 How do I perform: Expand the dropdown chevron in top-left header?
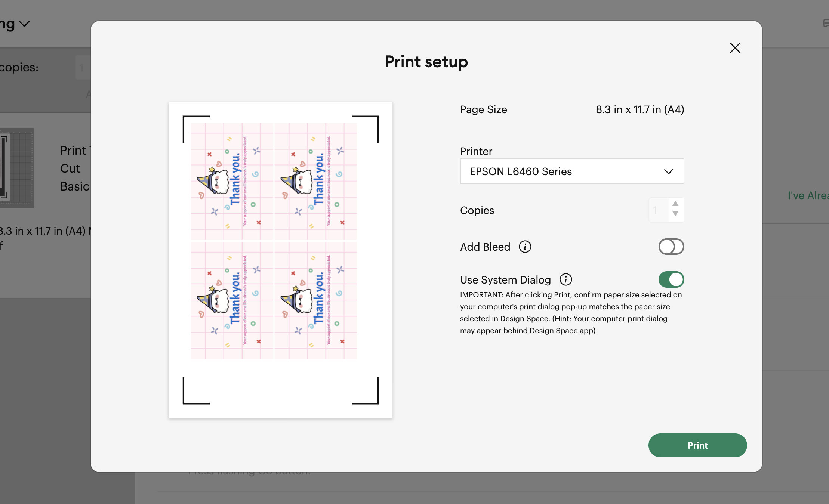tap(24, 24)
